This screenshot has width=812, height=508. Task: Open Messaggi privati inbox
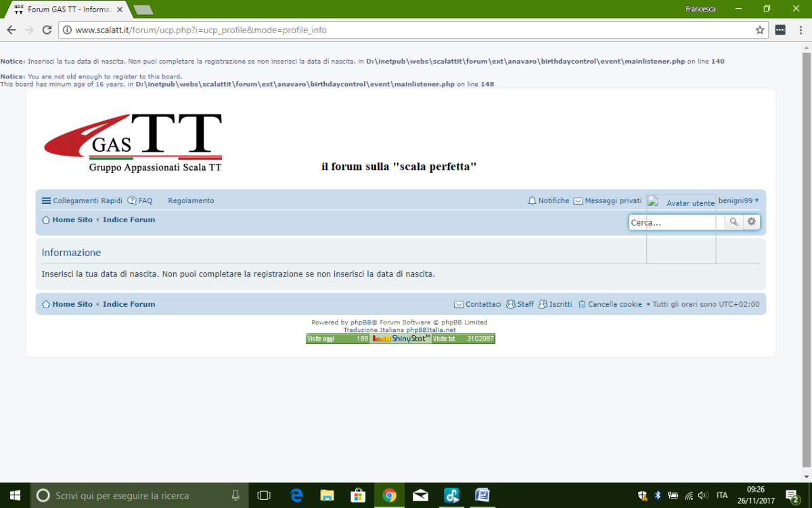607,201
